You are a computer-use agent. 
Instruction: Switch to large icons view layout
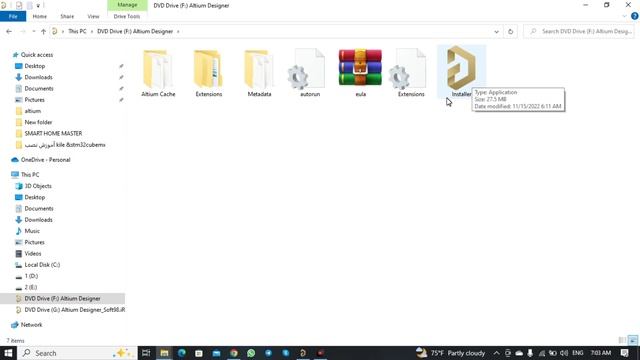633,340
